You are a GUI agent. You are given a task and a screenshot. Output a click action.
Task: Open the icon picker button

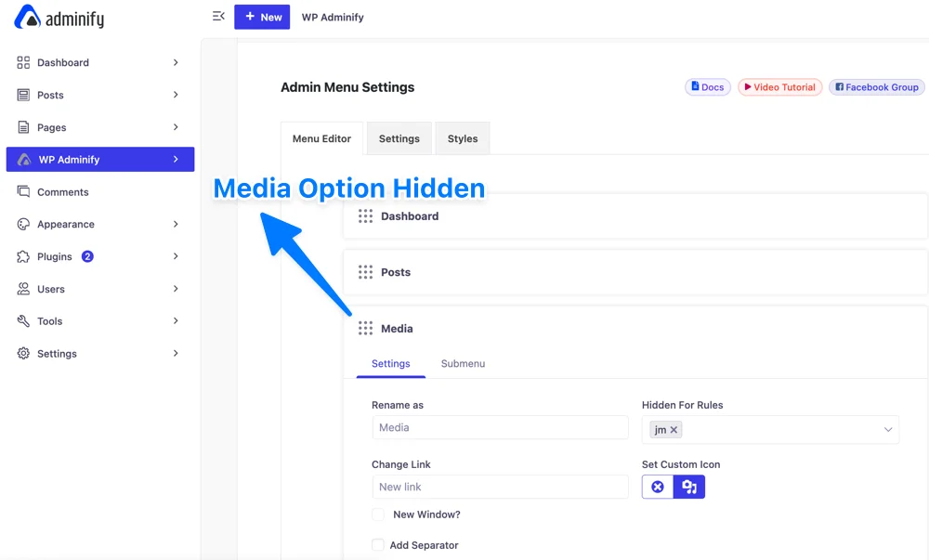pos(689,487)
